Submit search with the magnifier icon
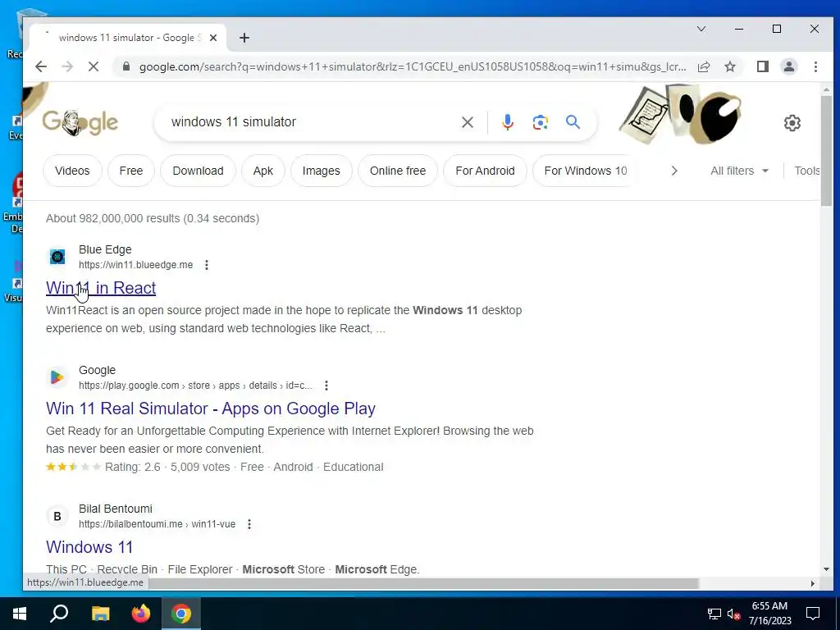The width and height of the screenshot is (840, 630). tap(573, 122)
